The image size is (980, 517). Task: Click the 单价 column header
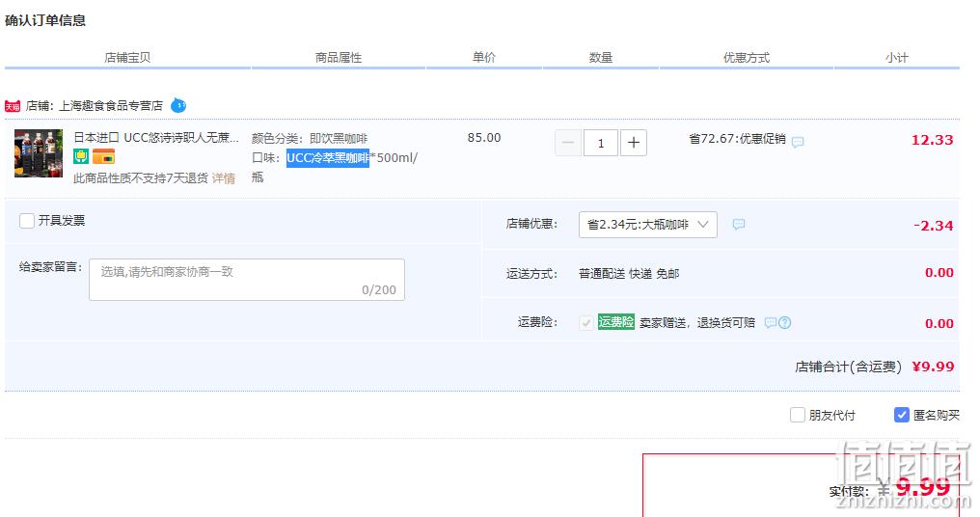point(484,58)
